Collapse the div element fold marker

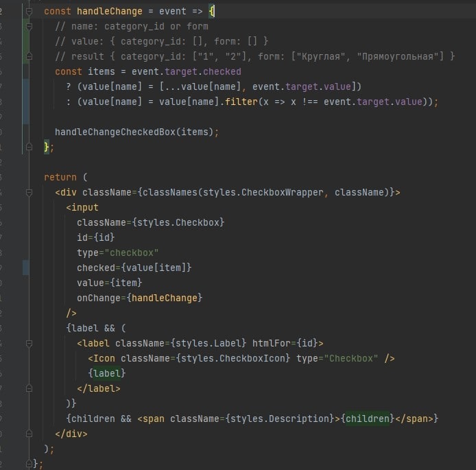[x=29, y=193]
